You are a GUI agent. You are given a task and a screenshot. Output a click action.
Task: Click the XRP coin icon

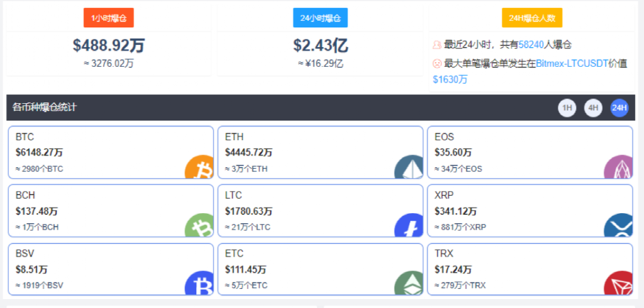click(x=618, y=226)
